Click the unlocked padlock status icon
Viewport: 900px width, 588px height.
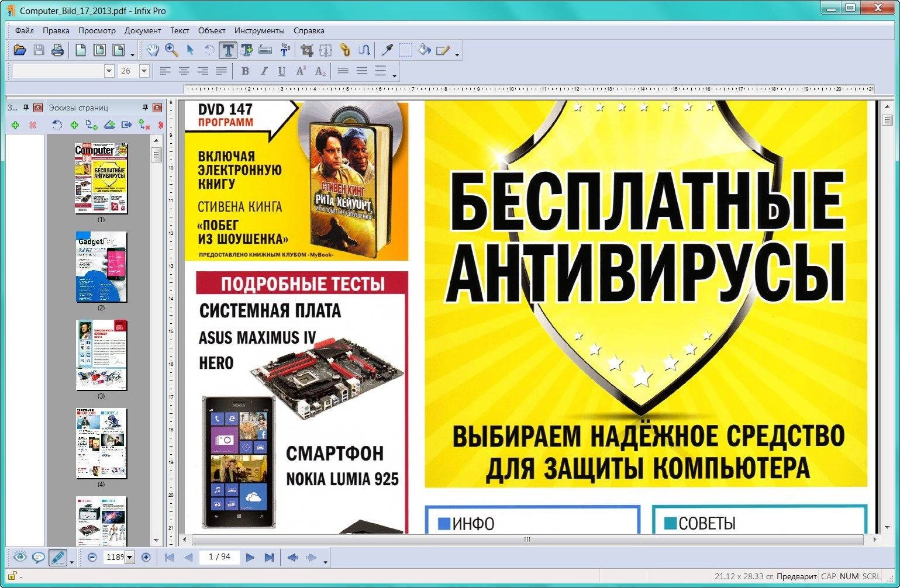tap(12, 576)
